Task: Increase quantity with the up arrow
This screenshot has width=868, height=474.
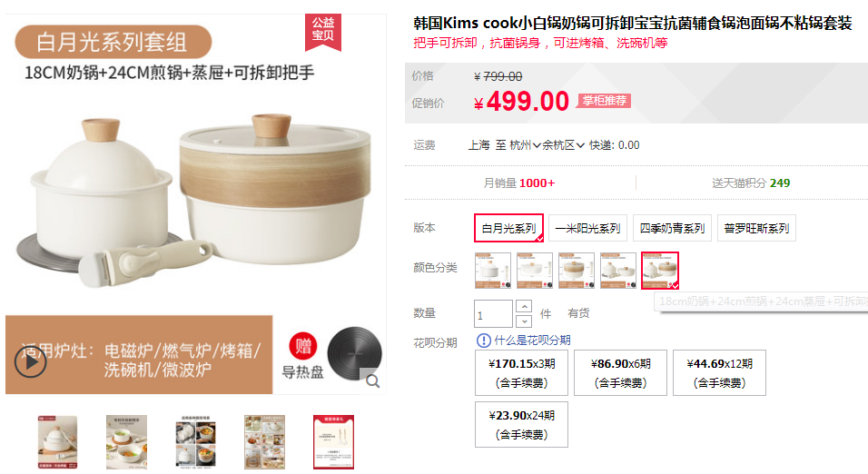Action: [x=524, y=306]
